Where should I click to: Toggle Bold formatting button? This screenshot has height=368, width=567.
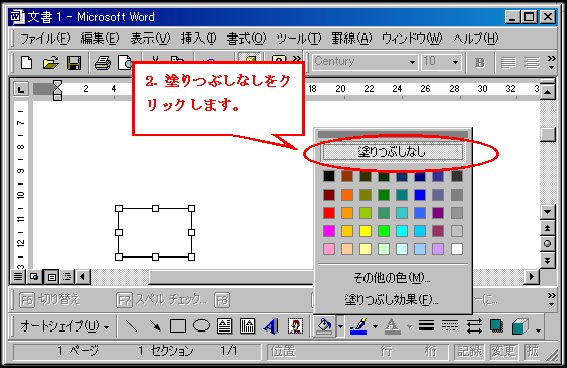click(479, 63)
